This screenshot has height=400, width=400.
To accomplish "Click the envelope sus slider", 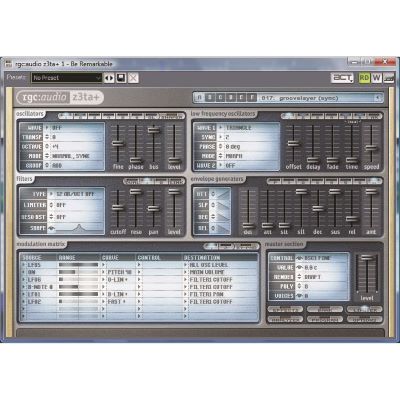I will pyautogui.click(x=335, y=192).
